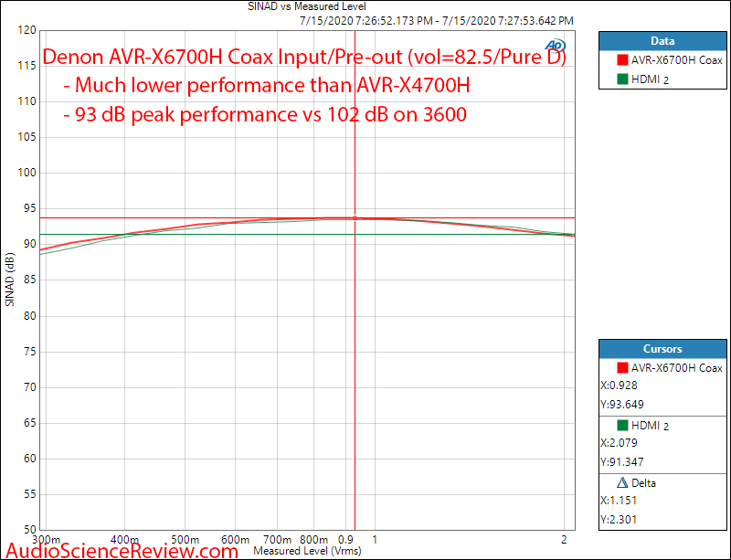This screenshot has width=731, height=560.
Task: Click the x-axis tick label '1'
Action: pyautogui.click(x=375, y=540)
